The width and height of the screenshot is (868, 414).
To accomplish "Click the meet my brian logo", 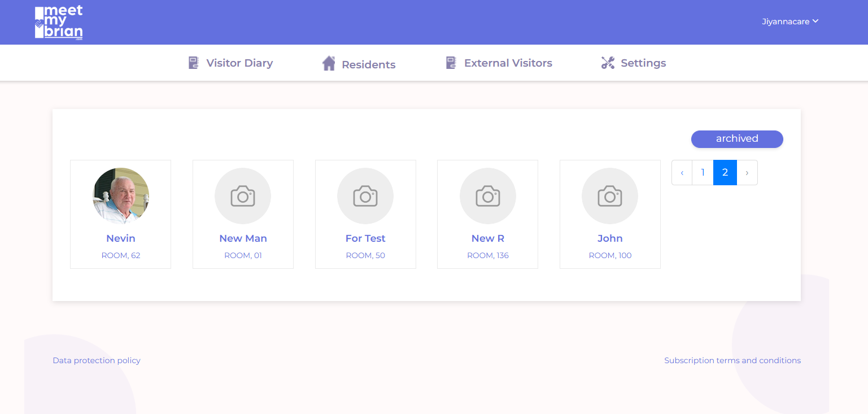I will point(59,23).
